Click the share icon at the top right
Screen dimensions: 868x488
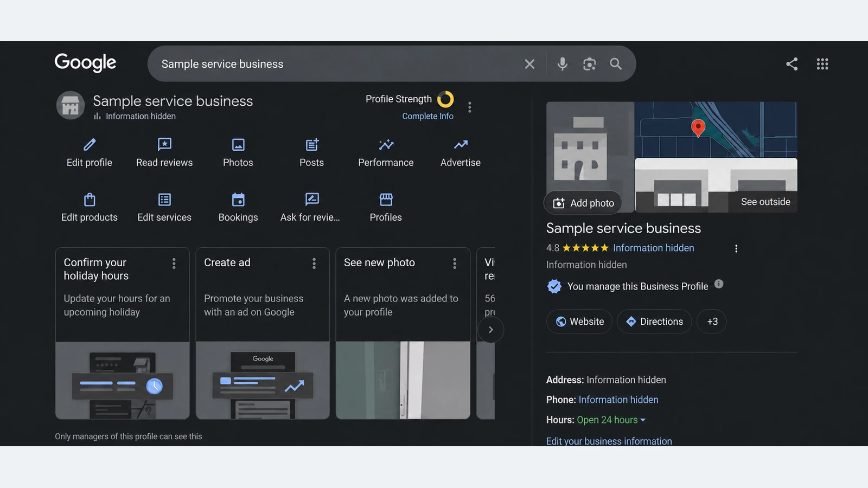click(x=792, y=64)
